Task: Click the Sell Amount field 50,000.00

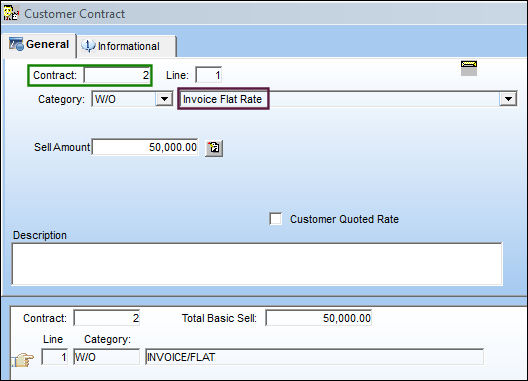Action: tap(145, 147)
